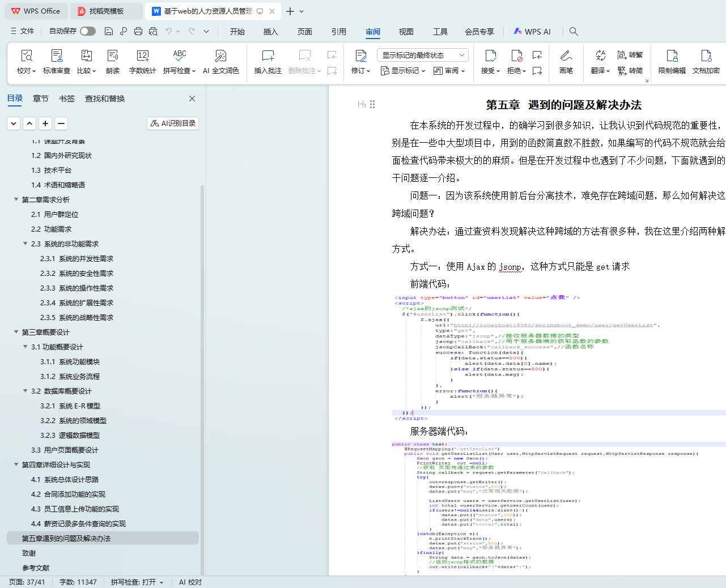Click 插入批注 to insert a comment

tap(268, 62)
